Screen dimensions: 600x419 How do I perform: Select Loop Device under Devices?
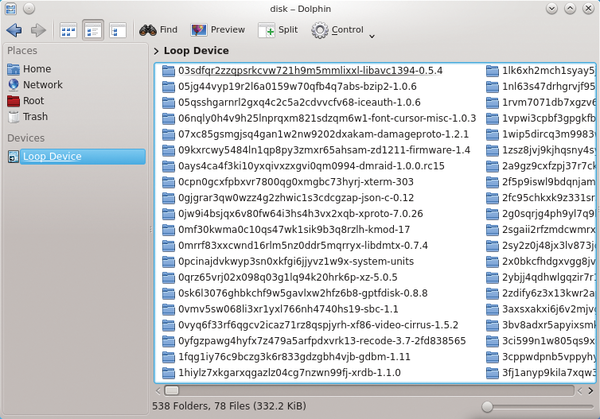[51, 156]
